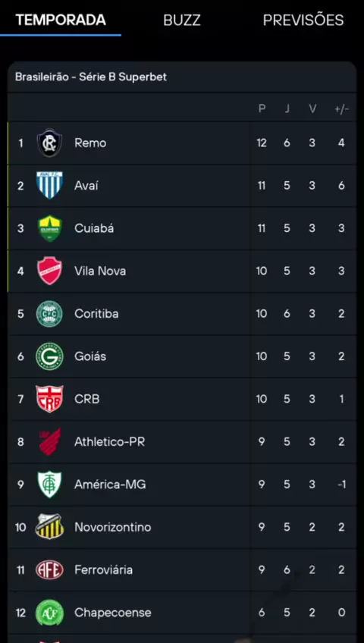
Task: Click the Chapecoense green crest
Action: pos(49,612)
